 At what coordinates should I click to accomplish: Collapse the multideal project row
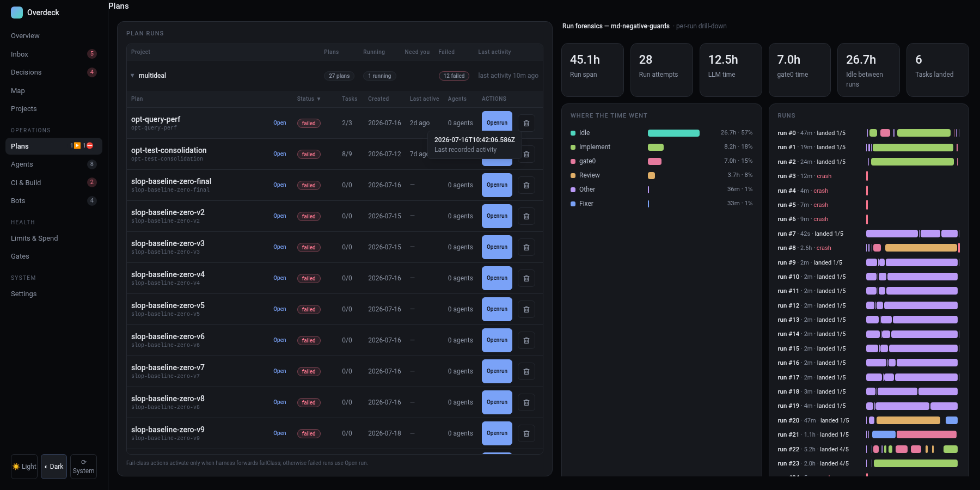[x=132, y=76]
